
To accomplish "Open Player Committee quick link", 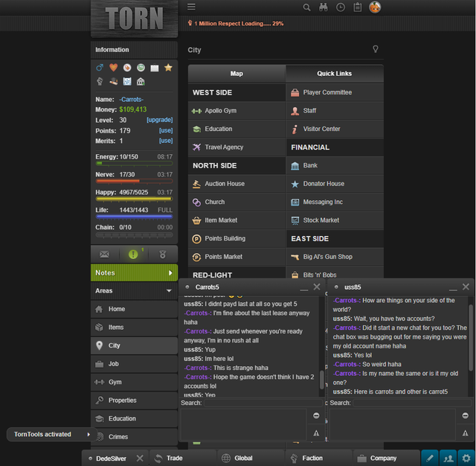I will [x=335, y=92].
